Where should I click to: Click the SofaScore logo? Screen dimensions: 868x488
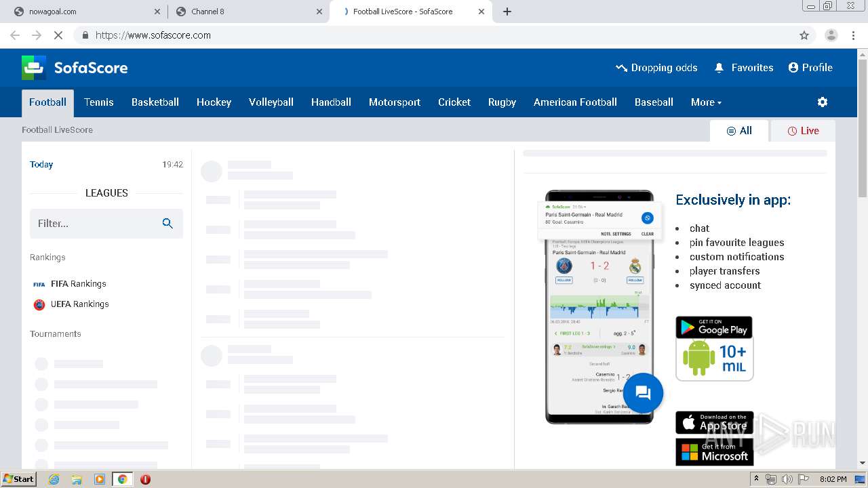point(75,68)
